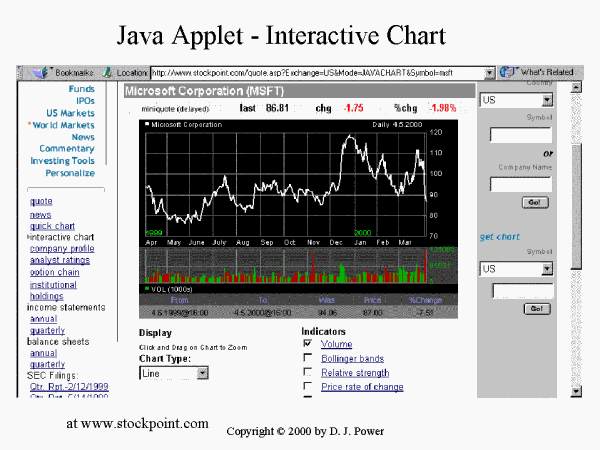This screenshot has width=600, height=450.
Task: Open the company profile link
Action: click(62, 248)
